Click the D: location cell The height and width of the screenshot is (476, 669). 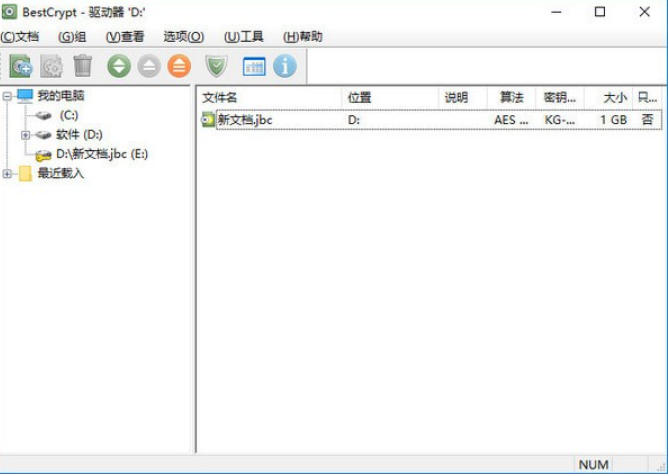[354, 120]
